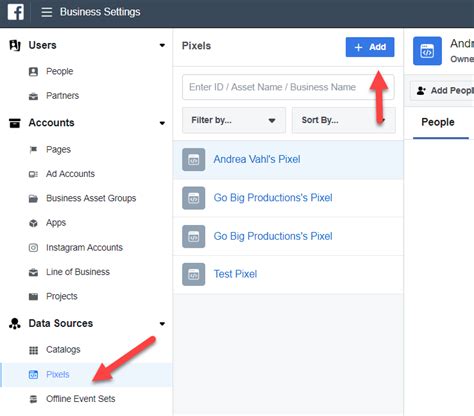Click the Partners briefcase icon
Viewport: 474px width, 416px height.
[33, 96]
